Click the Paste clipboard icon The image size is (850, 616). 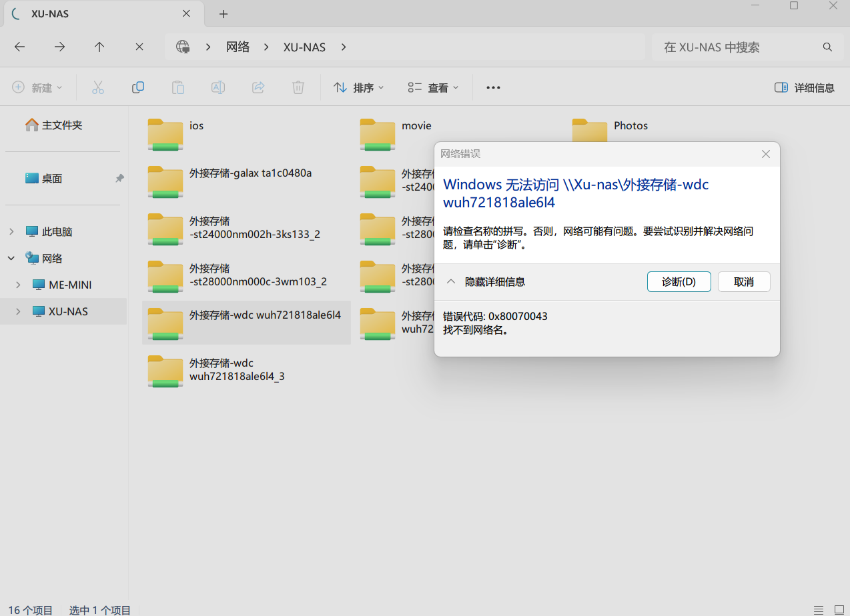coord(178,87)
